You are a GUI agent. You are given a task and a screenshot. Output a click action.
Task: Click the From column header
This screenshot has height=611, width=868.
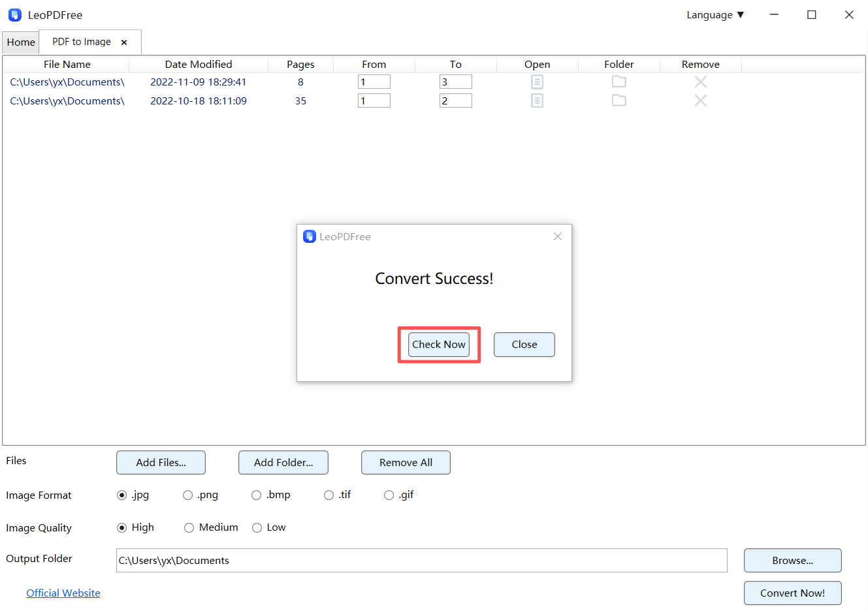pyautogui.click(x=374, y=65)
